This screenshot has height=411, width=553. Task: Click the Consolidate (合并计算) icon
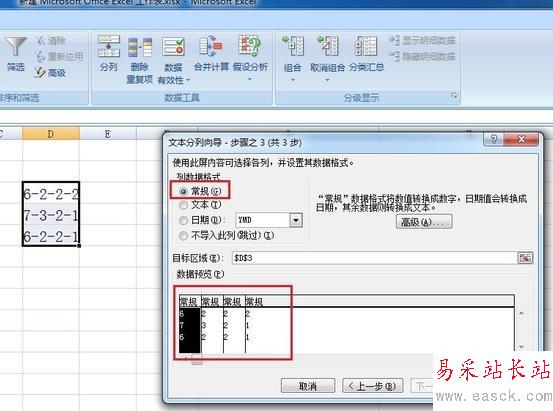[x=211, y=46]
